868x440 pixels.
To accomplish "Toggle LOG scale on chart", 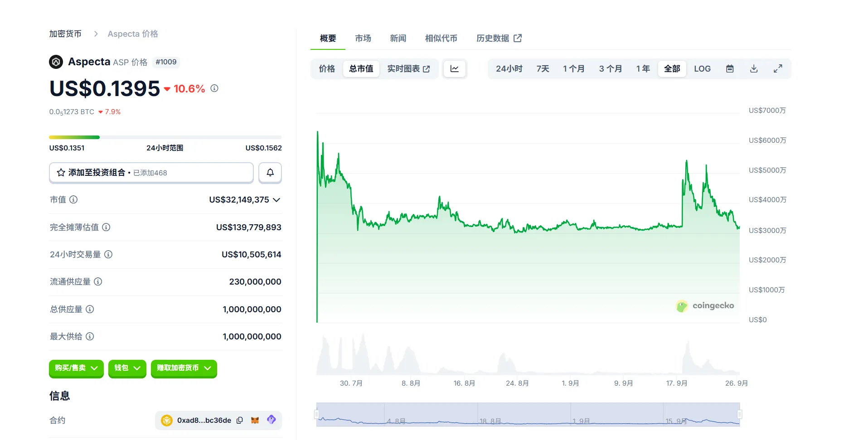I will [702, 69].
